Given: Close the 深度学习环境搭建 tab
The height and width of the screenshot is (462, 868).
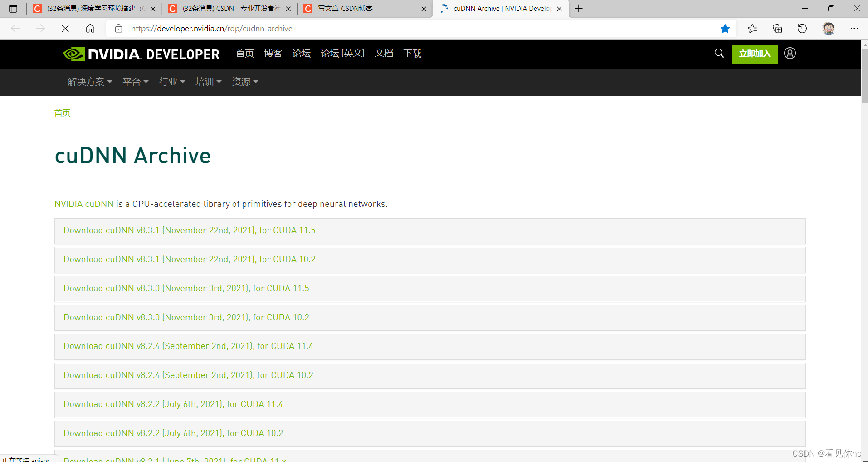Looking at the screenshot, I should coord(153,9).
